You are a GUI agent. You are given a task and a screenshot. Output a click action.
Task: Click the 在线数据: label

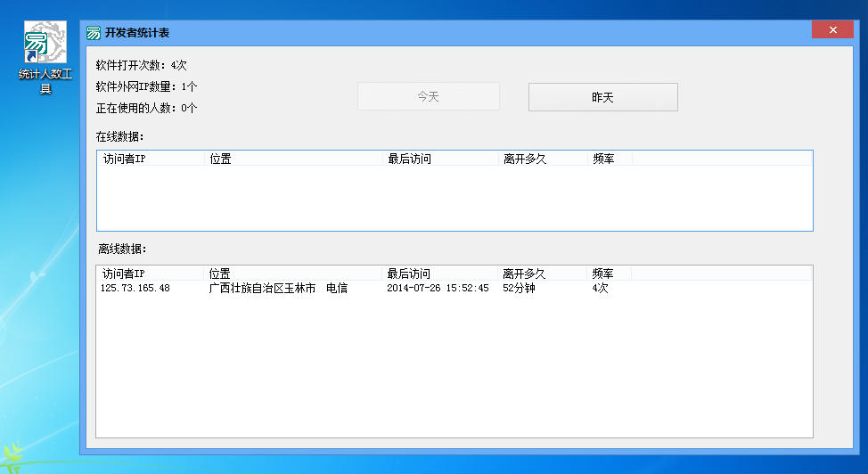tap(119, 137)
